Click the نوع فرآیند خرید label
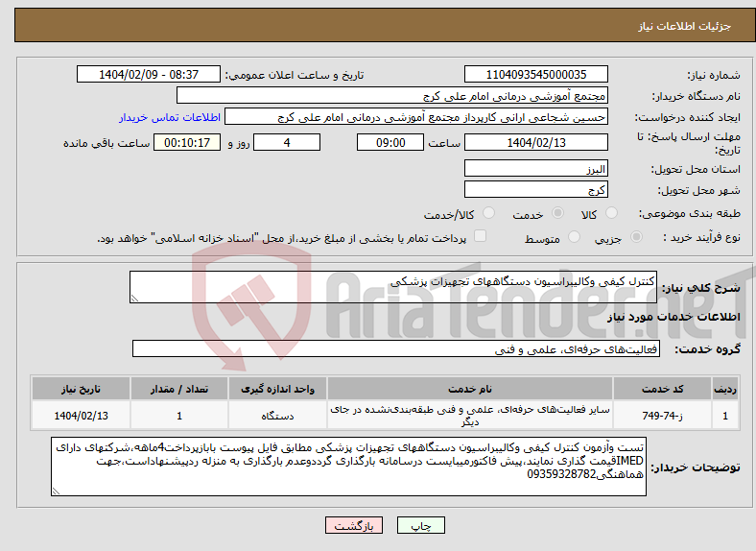The image size is (756, 551). coord(701,237)
